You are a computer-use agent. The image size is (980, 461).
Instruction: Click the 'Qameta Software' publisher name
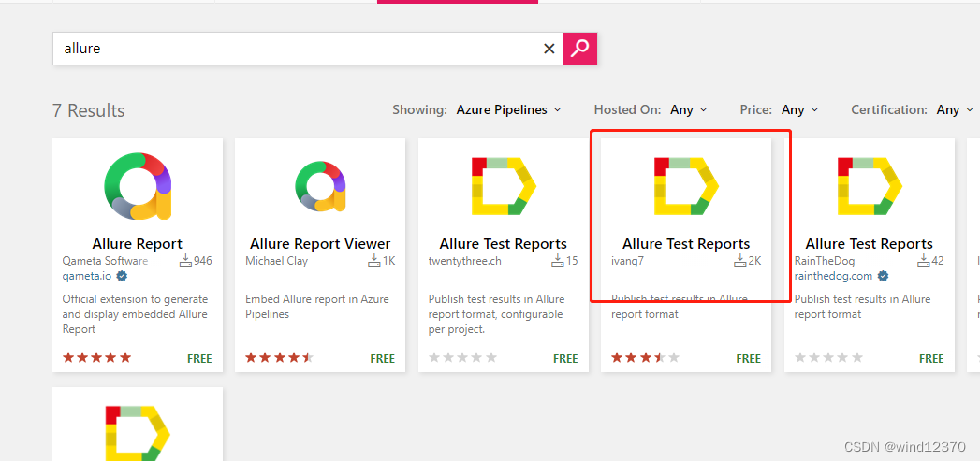105,261
